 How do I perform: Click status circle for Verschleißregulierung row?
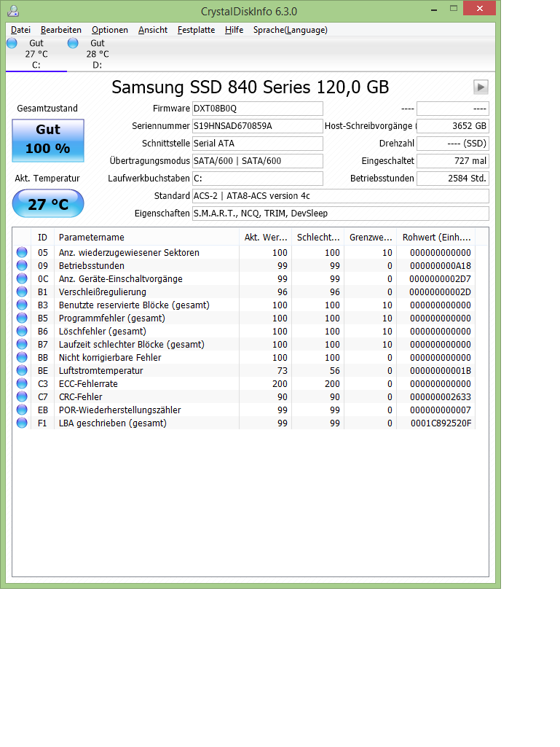pyautogui.click(x=22, y=292)
